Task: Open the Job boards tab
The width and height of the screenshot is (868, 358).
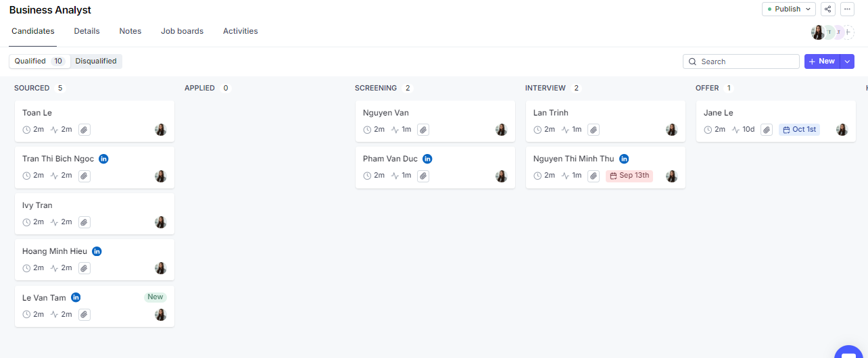Action: 182,31
